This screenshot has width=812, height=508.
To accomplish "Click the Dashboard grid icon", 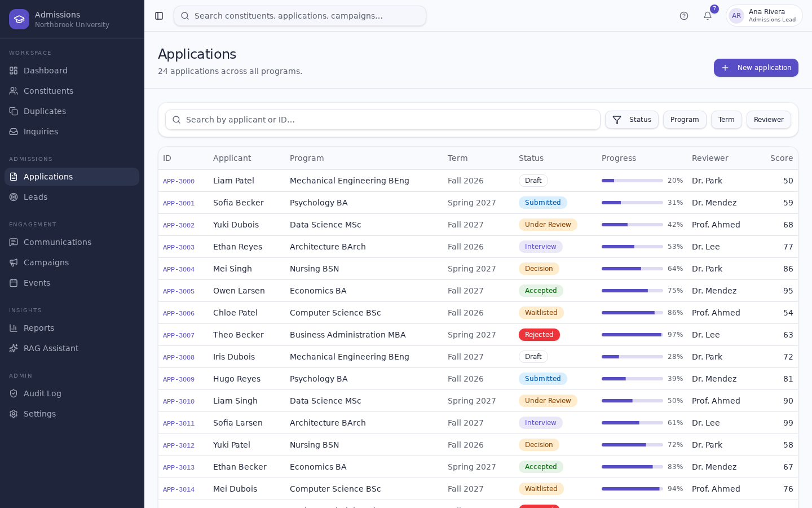I will [14, 71].
